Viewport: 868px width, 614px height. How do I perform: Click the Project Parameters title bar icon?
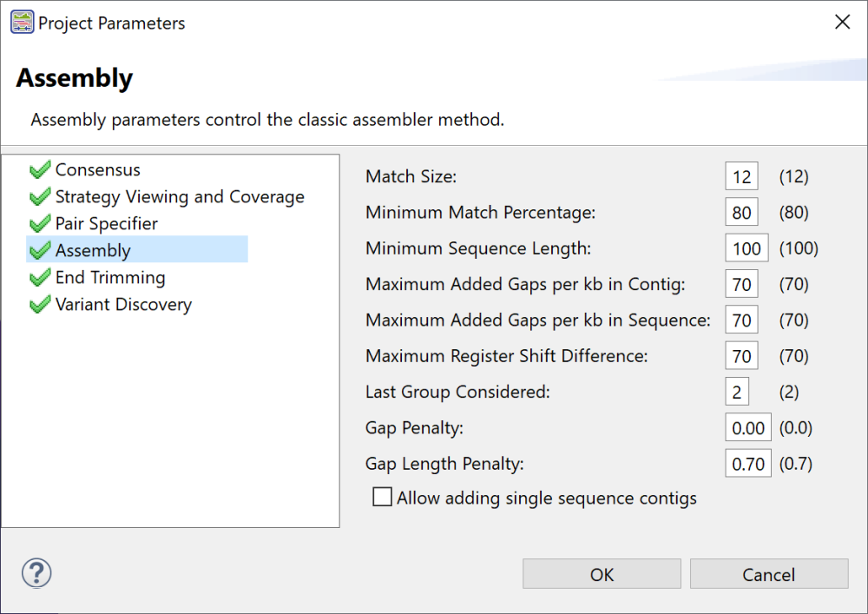pyautogui.click(x=23, y=22)
